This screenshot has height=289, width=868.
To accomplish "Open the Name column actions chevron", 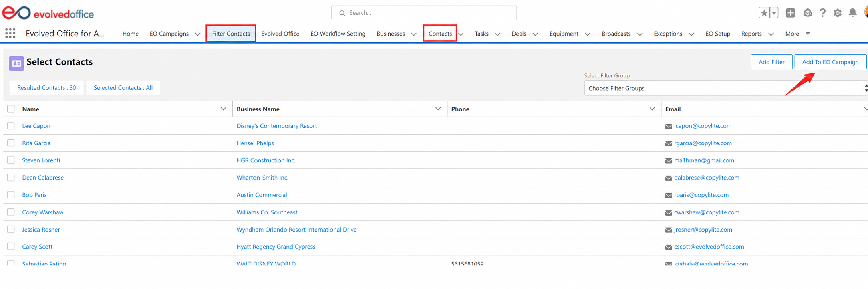I will 223,109.
